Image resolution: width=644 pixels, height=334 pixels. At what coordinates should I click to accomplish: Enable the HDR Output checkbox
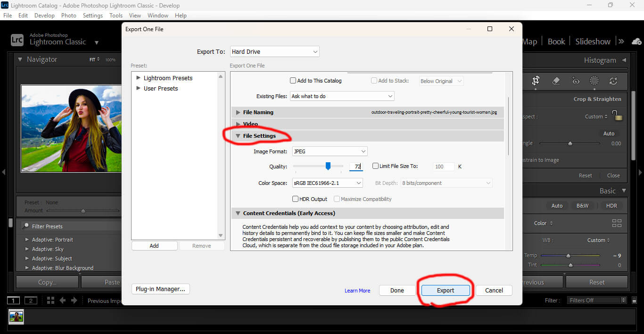296,199
